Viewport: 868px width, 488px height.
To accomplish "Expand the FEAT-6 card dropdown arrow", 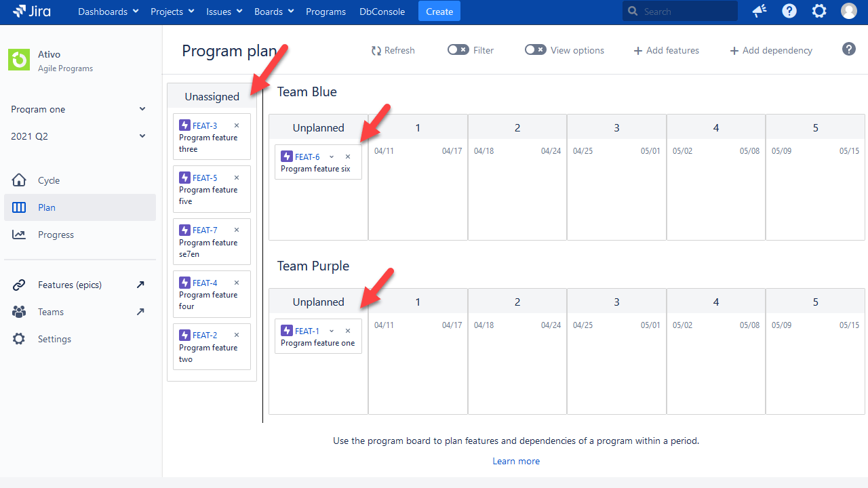I will pos(332,156).
